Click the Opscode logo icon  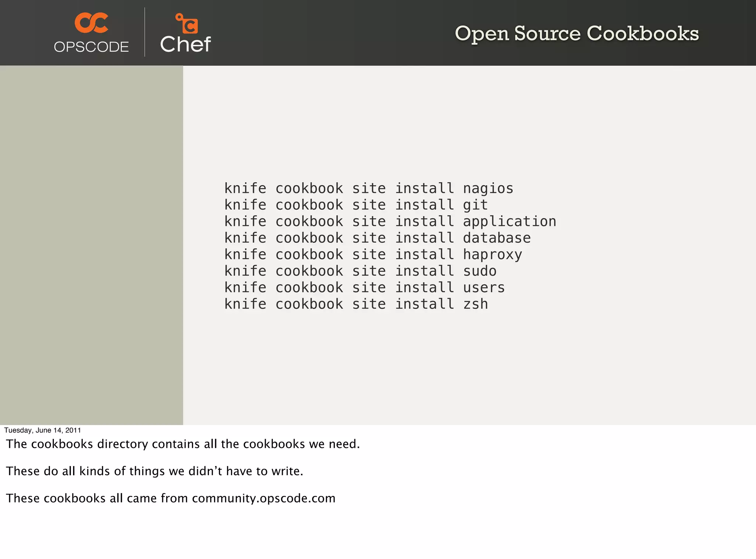[x=92, y=23]
